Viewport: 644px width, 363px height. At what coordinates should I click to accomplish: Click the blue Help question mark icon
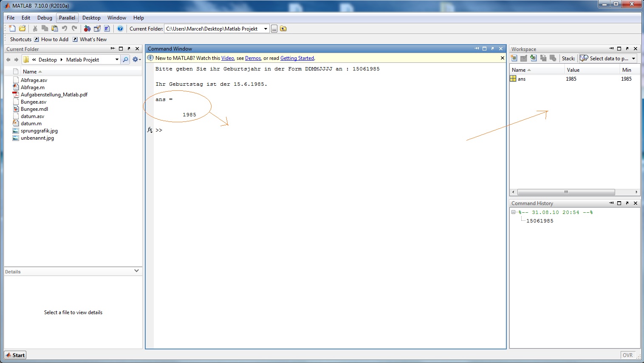120,28
